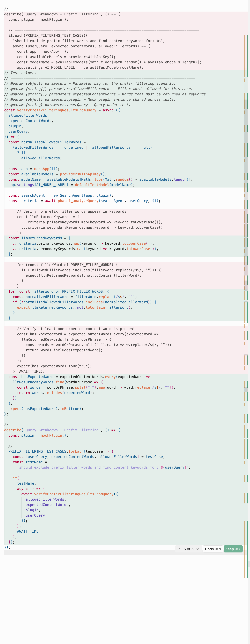This screenshot has height=644, width=250.
Task: Click the removed '// Verify no prefix filler words' comment
Action: [71, 212]
